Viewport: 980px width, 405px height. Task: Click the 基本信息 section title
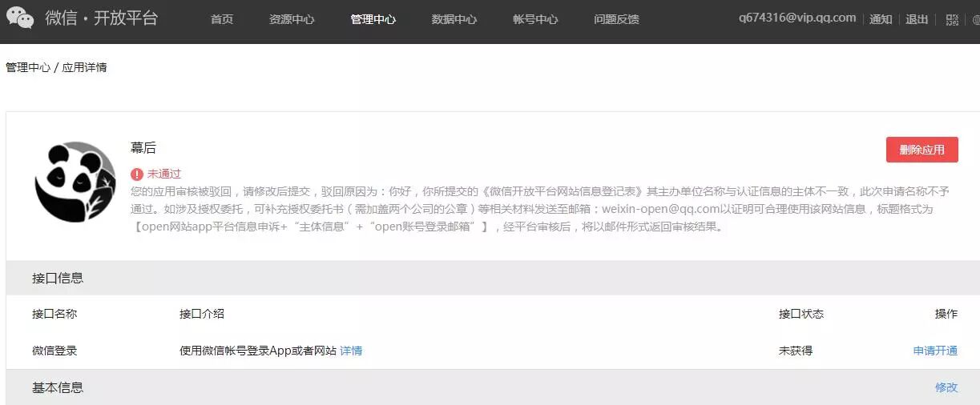(x=58, y=387)
